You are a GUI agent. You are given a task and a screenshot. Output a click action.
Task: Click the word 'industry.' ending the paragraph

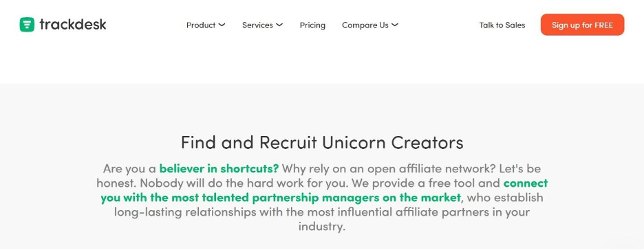[322, 227]
